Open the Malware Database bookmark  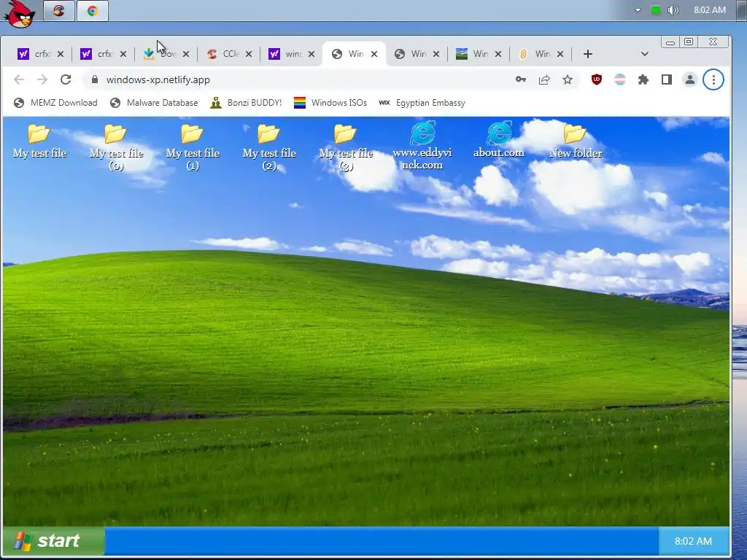click(x=154, y=103)
